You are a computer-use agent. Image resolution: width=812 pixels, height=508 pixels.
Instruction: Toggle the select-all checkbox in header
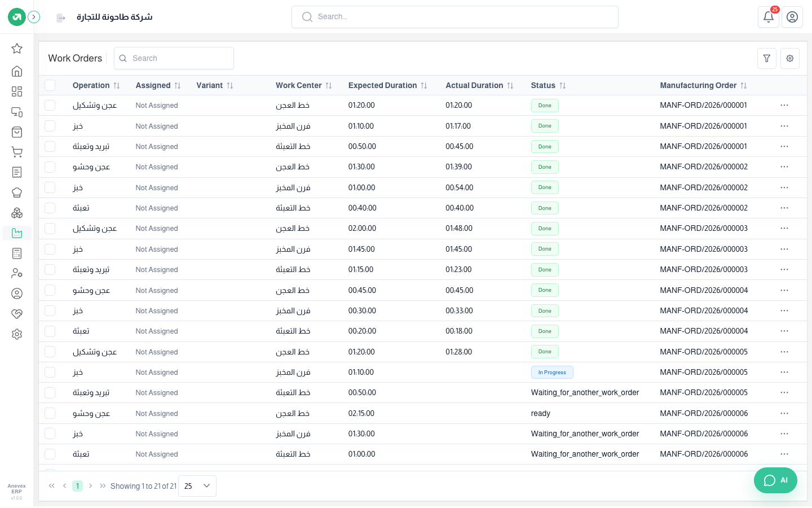click(50, 85)
